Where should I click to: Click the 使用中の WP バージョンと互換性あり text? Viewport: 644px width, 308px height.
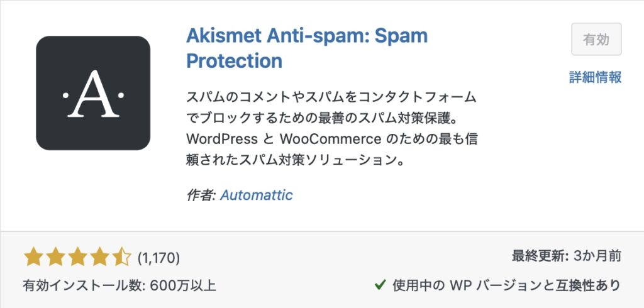click(x=507, y=285)
